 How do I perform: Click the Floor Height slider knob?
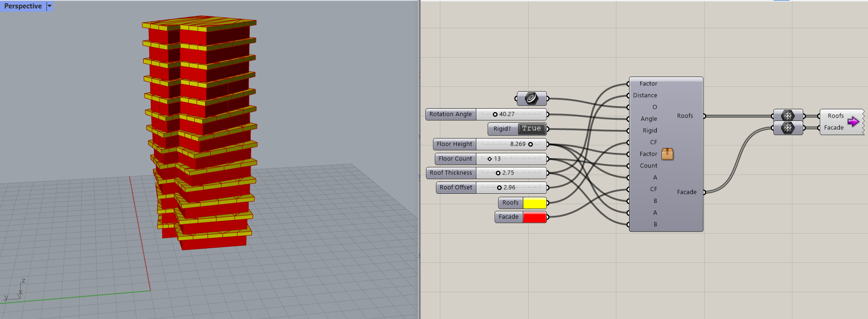click(x=530, y=144)
